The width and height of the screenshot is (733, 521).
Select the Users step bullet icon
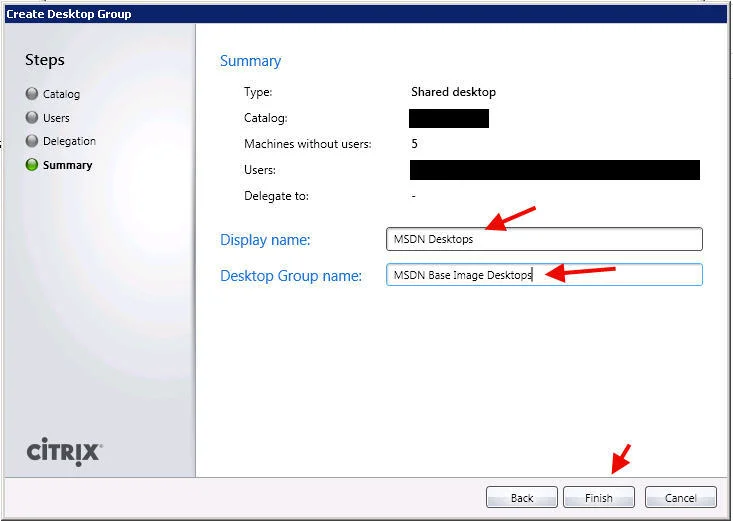[32, 117]
